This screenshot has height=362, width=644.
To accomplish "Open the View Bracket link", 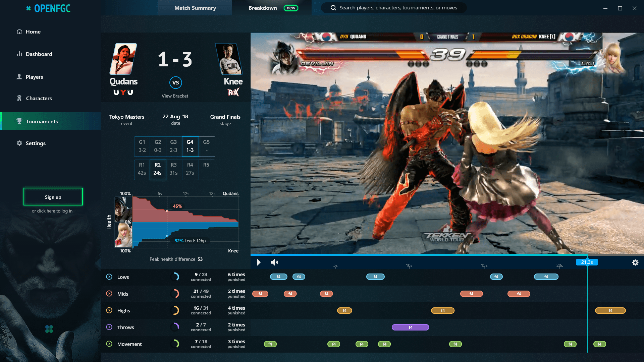I will click(175, 96).
